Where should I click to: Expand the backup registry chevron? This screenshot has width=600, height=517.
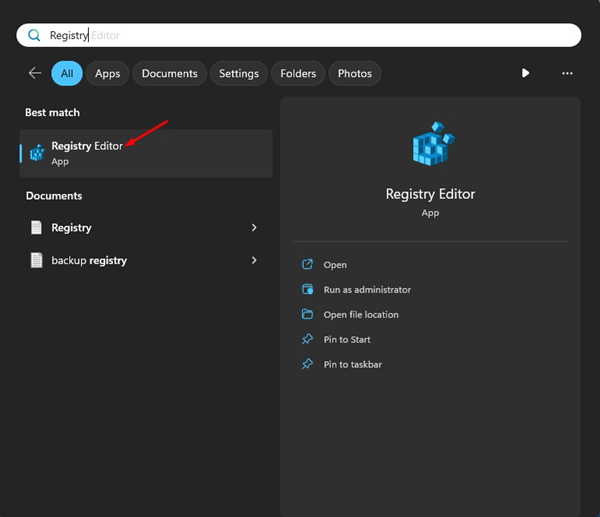[x=254, y=260]
